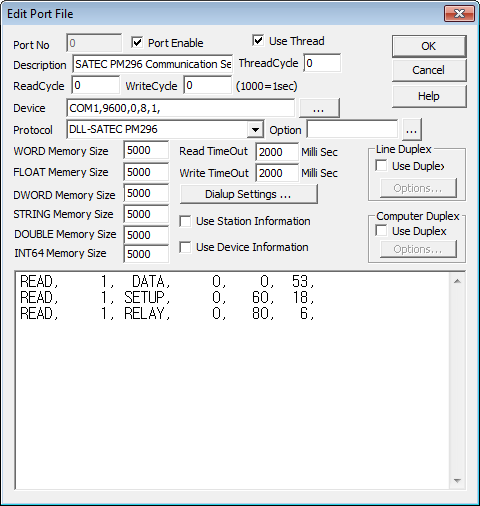
Task: Click the Description text field
Action: click(x=152, y=64)
